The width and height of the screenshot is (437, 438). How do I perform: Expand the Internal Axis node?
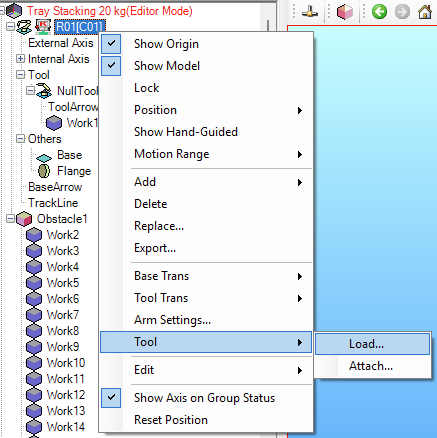(x=20, y=59)
